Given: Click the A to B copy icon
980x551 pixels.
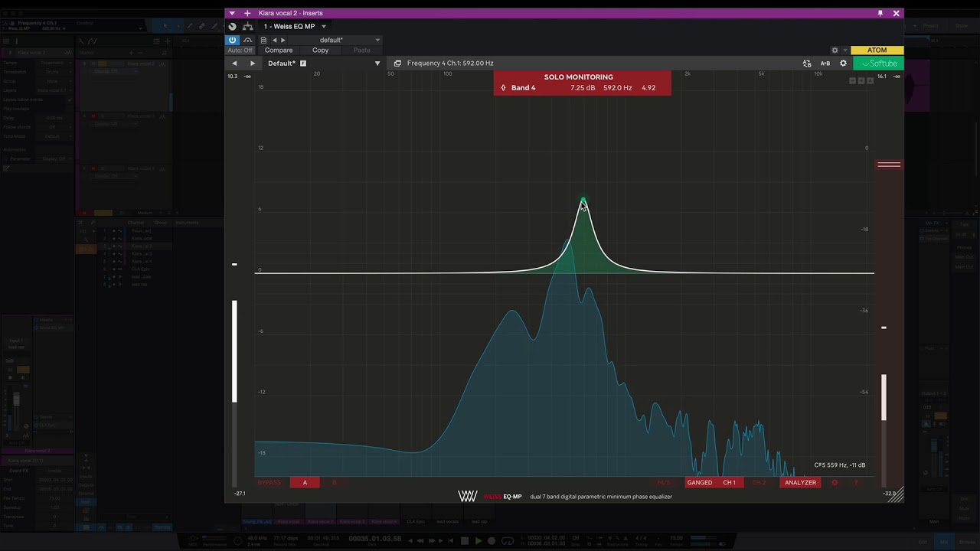Looking at the screenshot, I should pyautogui.click(x=807, y=64).
